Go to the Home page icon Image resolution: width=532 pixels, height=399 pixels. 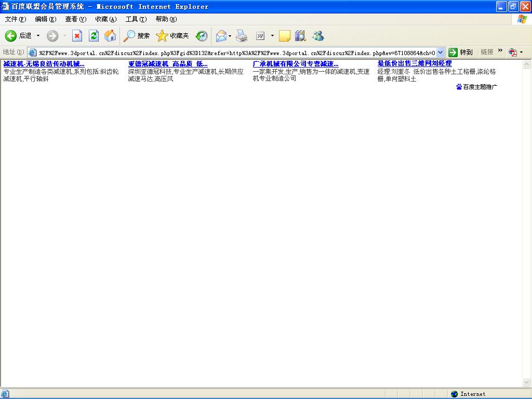click(110, 36)
